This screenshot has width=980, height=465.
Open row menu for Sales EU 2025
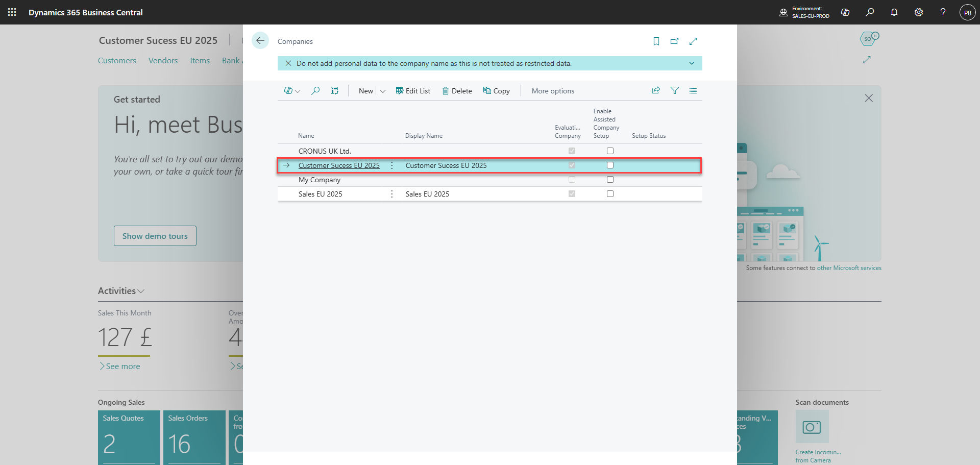[392, 194]
